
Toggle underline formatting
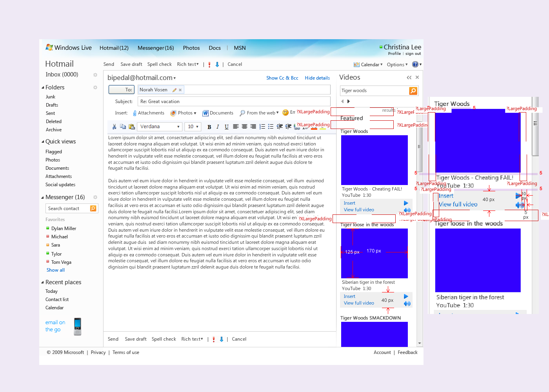tap(226, 127)
